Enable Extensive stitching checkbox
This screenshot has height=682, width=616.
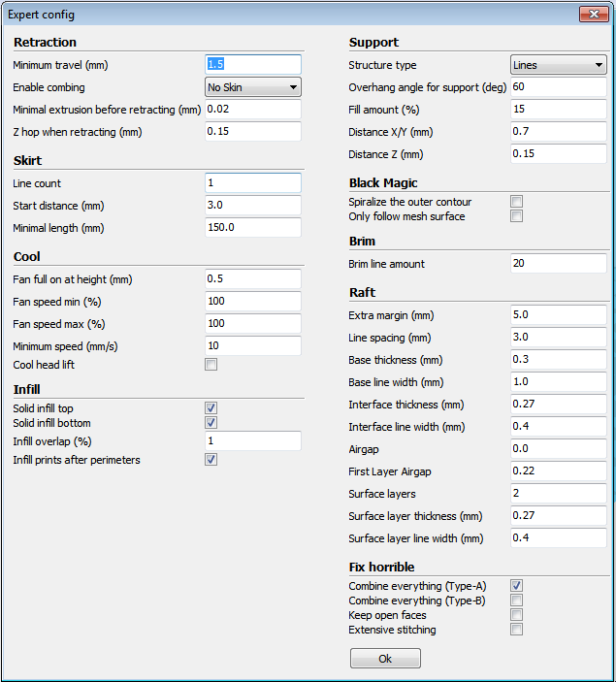(517, 630)
